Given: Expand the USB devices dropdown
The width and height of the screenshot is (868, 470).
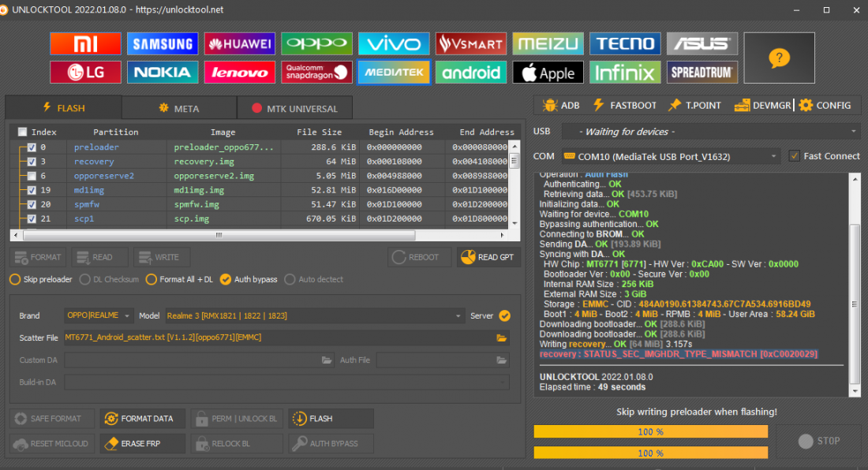Looking at the screenshot, I should (x=711, y=132).
